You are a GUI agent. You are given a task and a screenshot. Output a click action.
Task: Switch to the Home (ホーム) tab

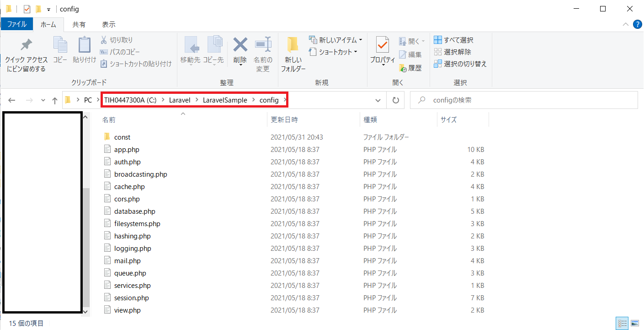[48, 24]
